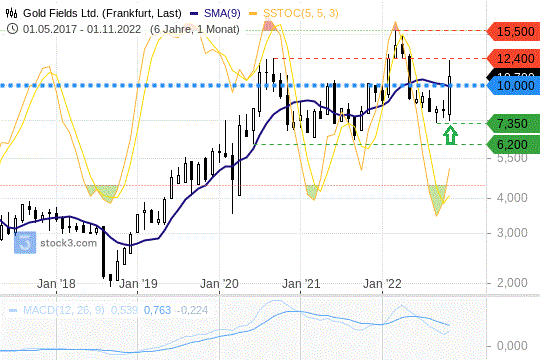Viewport: 540px width, 360px height.
Task: Click the 7,350 green support label
Action: pyautogui.click(x=512, y=123)
